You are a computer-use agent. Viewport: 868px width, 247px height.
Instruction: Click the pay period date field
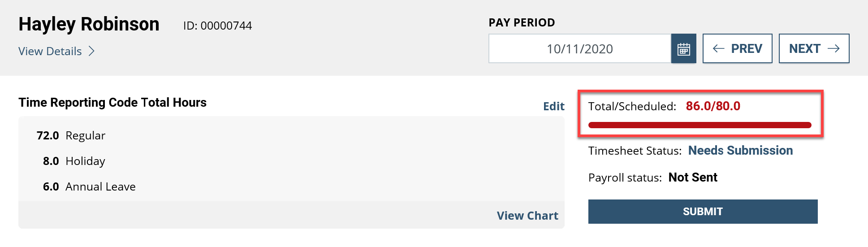coord(579,49)
